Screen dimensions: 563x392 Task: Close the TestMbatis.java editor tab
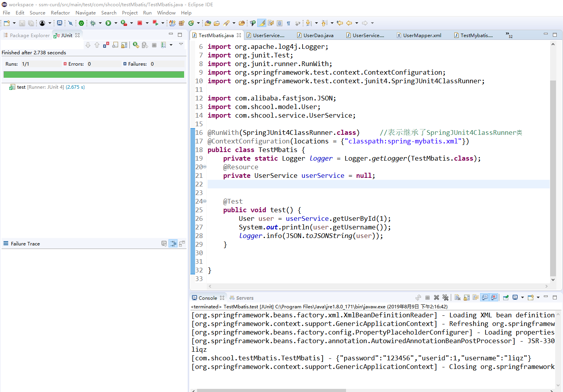(x=239, y=35)
